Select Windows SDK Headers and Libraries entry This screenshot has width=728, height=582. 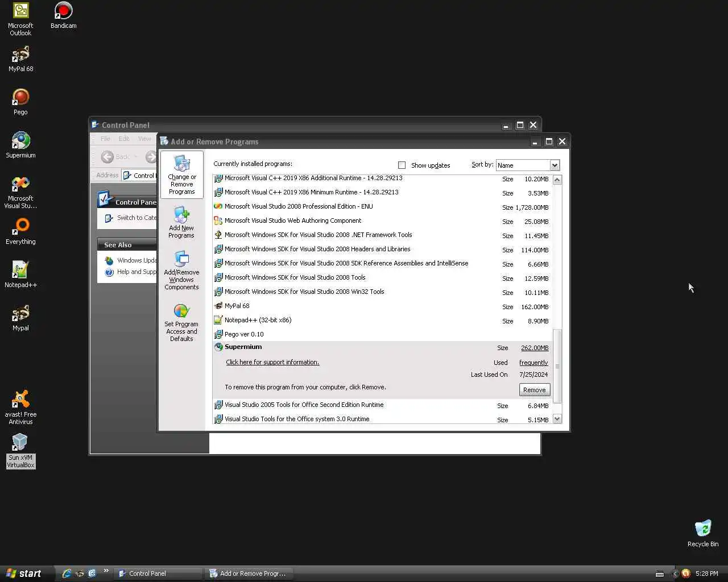tap(381, 249)
